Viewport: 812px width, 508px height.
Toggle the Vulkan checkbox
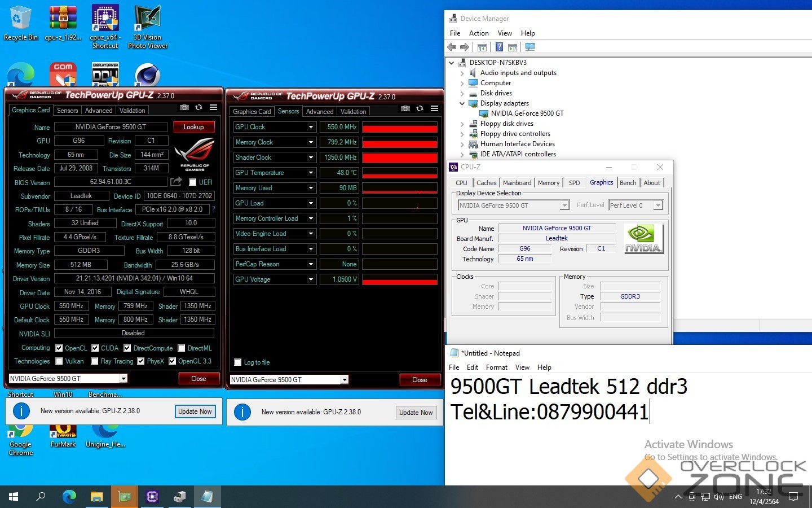pos(59,361)
